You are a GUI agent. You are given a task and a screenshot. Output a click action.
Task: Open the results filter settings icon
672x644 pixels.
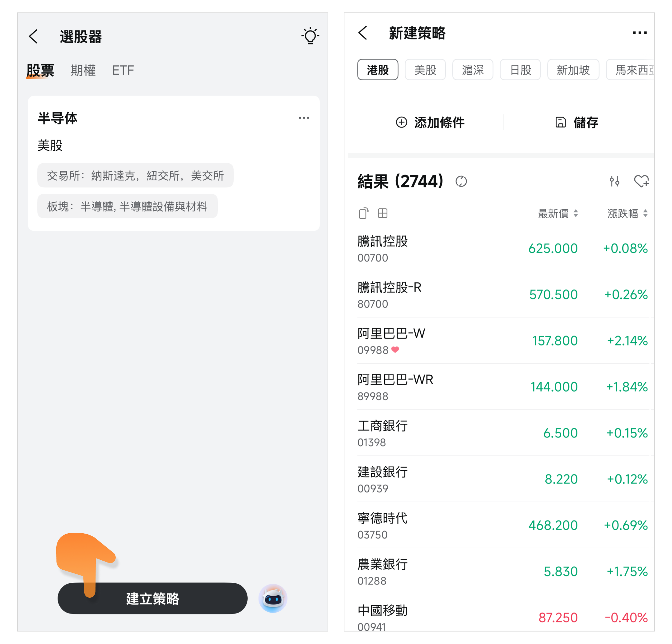click(614, 181)
